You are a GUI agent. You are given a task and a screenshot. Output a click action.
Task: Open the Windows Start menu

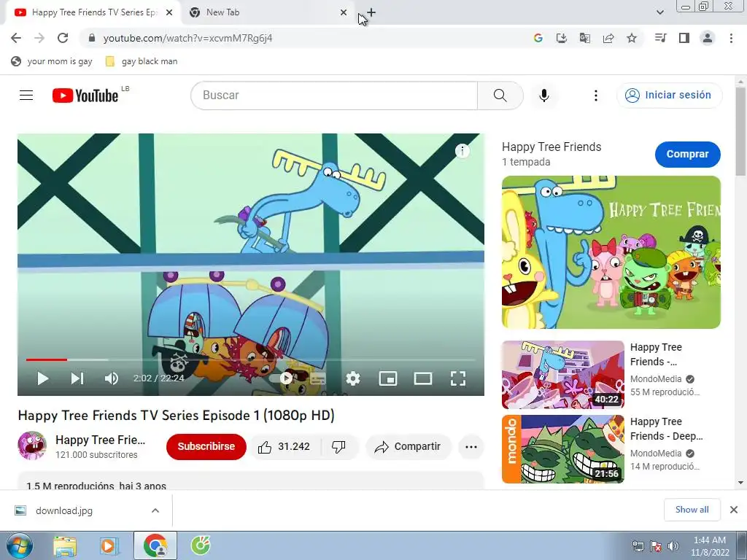[20, 545]
